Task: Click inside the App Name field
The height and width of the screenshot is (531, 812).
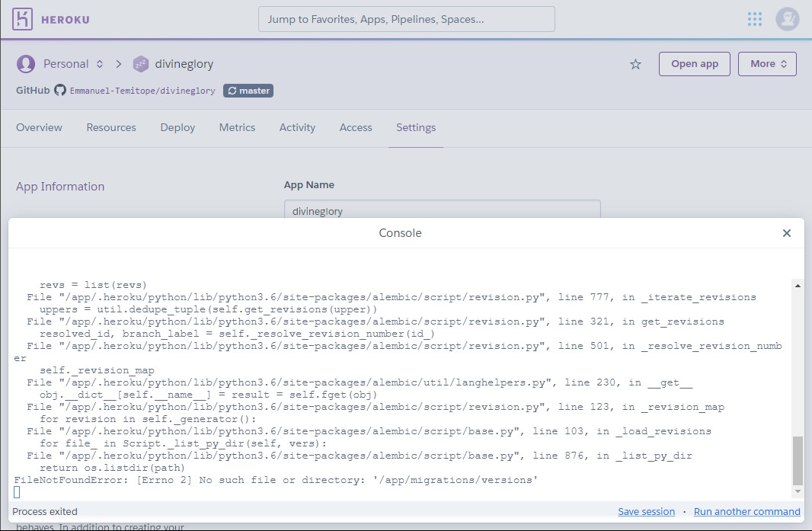Action: tap(442, 211)
